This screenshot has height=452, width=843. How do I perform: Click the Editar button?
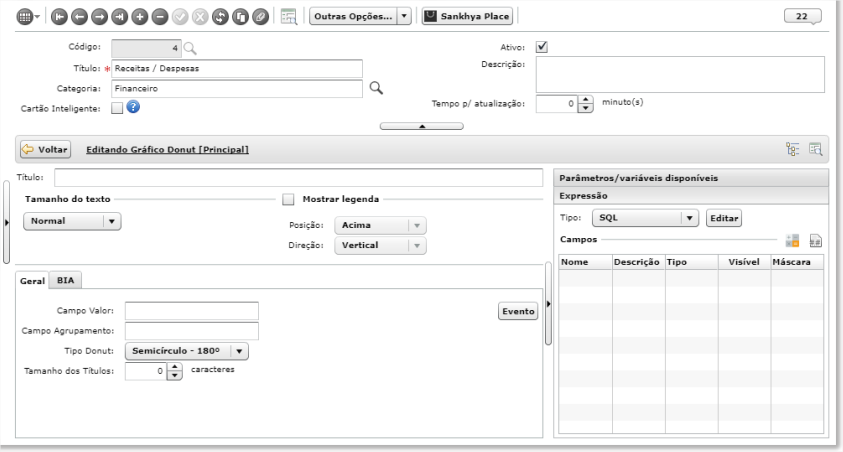[724, 218]
